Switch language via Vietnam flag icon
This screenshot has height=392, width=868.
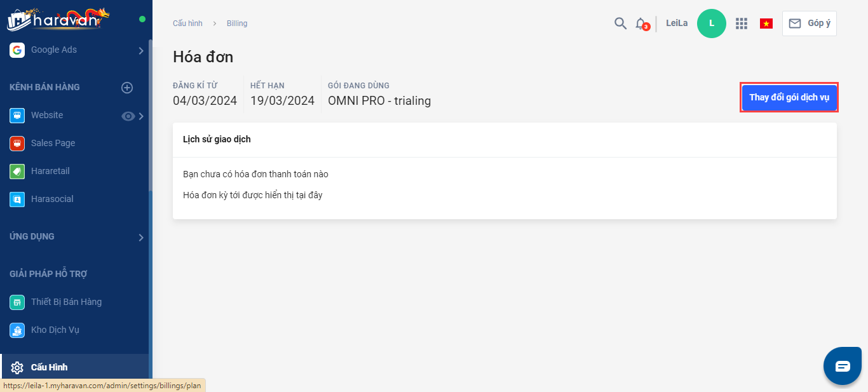766,24
